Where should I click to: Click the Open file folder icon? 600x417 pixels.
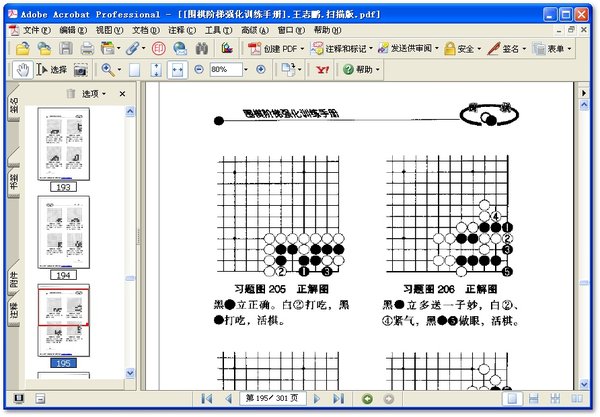pos(23,49)
